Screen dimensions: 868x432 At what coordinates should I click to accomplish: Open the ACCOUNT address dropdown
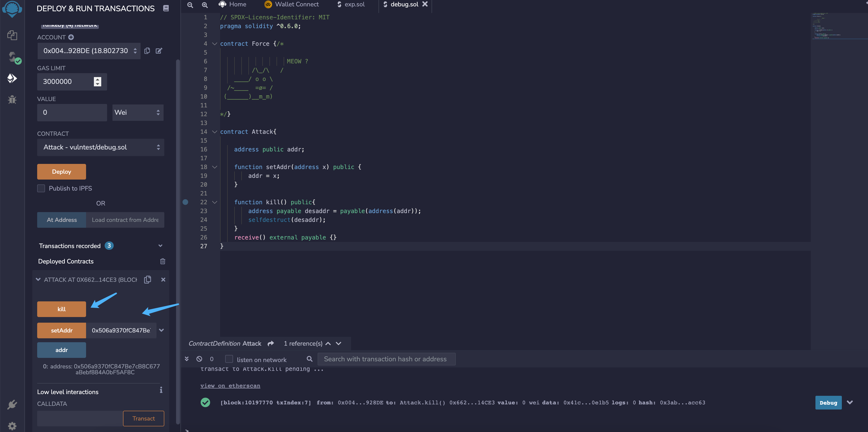point(89,51)
